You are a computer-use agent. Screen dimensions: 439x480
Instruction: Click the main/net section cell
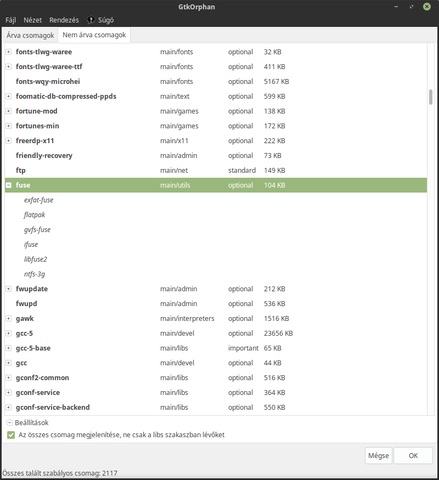pyautogui.click(x=174, y=170)
